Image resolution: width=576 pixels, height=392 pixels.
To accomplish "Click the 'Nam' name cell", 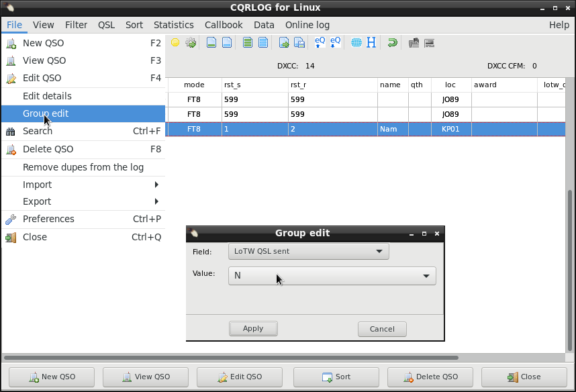I will point(393,130).
